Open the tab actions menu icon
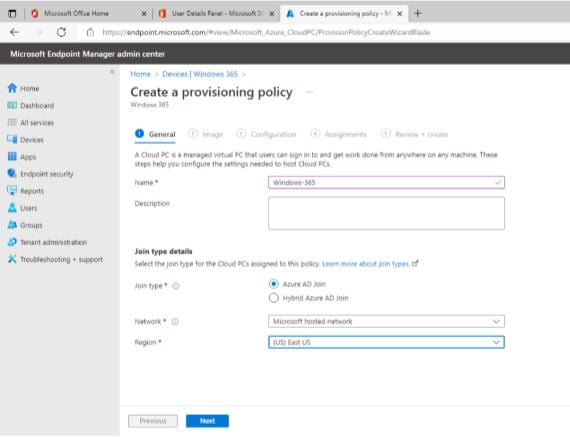 [12, 13]
